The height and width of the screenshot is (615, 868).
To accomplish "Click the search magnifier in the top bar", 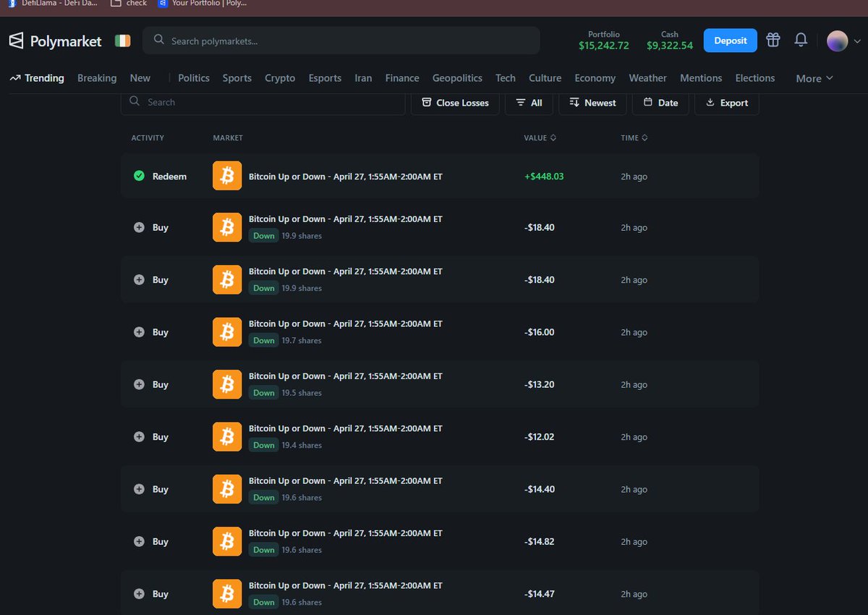I will pyautogui.click(x=159, y=41).
